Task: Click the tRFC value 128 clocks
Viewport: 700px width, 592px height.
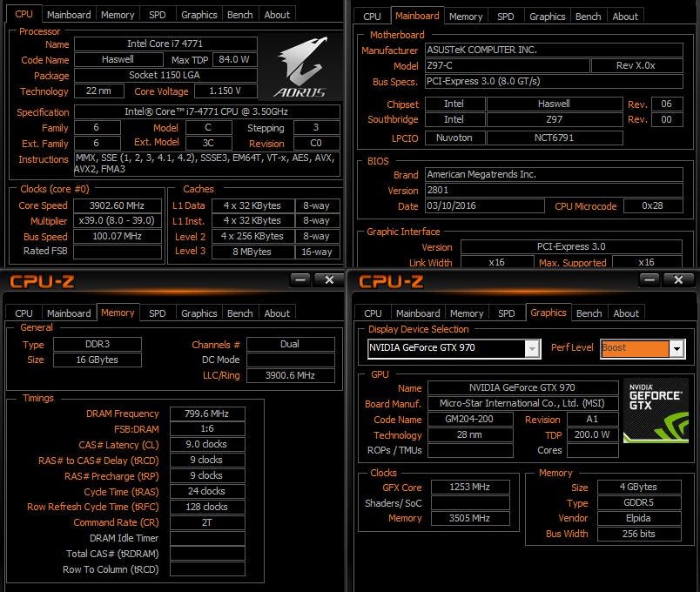Action: (207, 507)
